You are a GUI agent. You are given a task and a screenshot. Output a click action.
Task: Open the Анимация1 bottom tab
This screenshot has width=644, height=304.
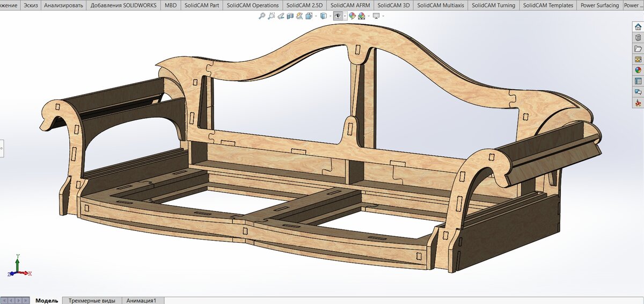[x=142, y=300]
